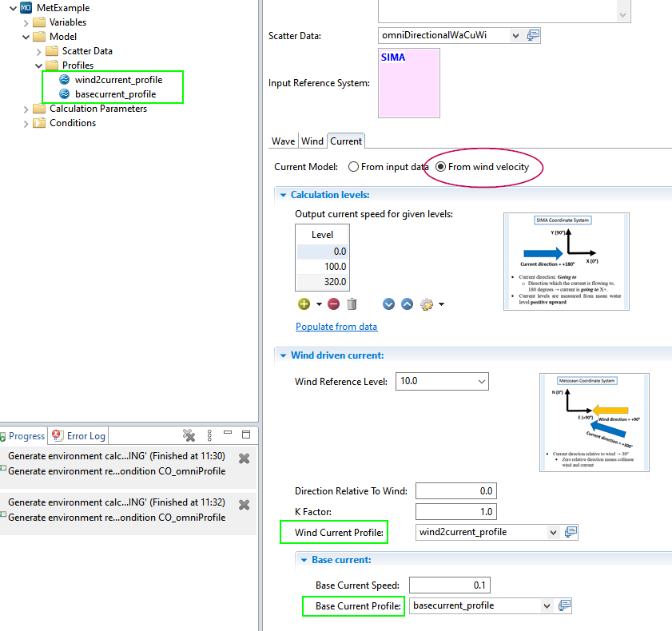
Task: Click the 'Populate from data' link
Action: [x=336, y=327]
